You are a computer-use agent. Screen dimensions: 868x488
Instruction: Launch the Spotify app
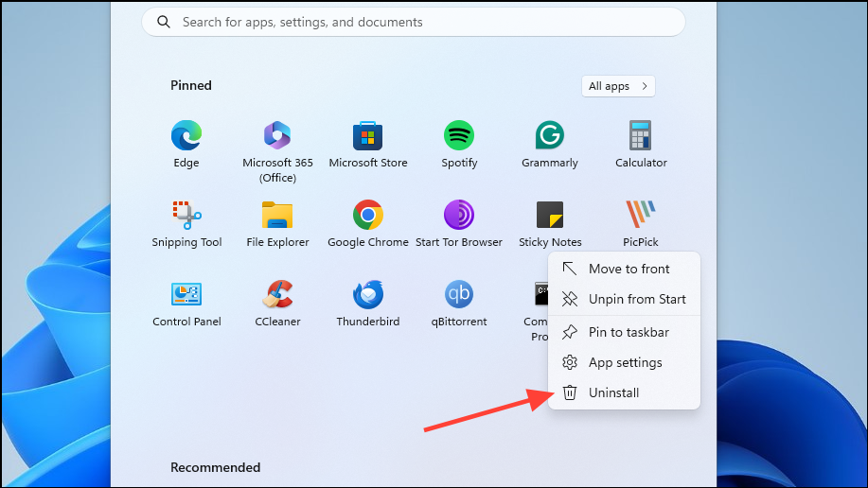pyautogui.click(x=459, y=145)
